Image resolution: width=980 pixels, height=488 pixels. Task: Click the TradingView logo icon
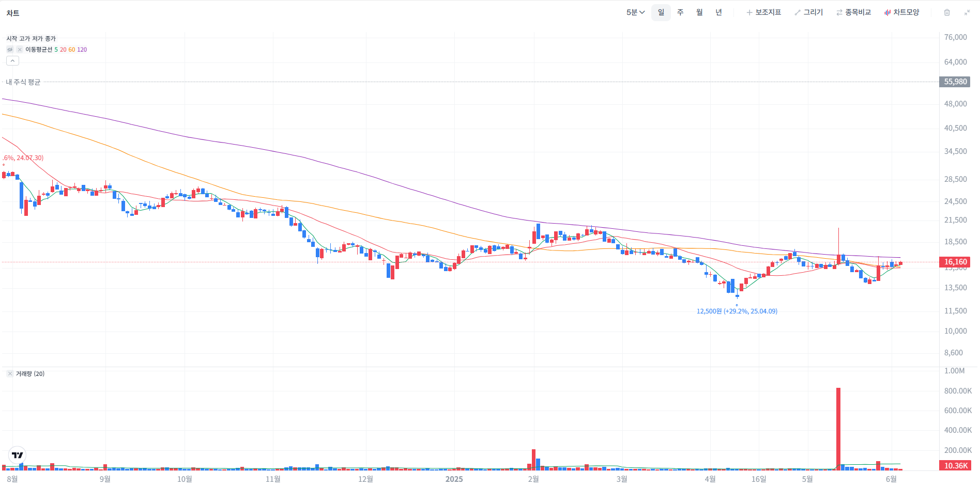18,455
